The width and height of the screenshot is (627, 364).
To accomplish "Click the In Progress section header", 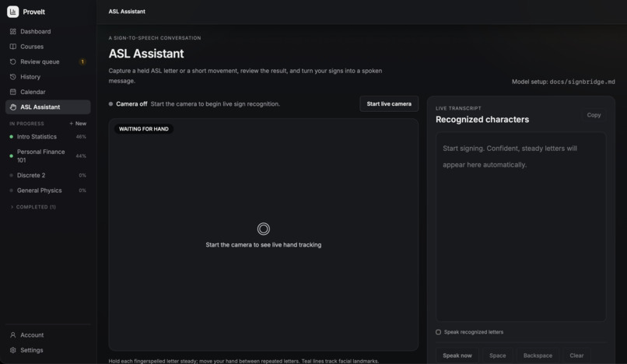I will click(26, 124).
